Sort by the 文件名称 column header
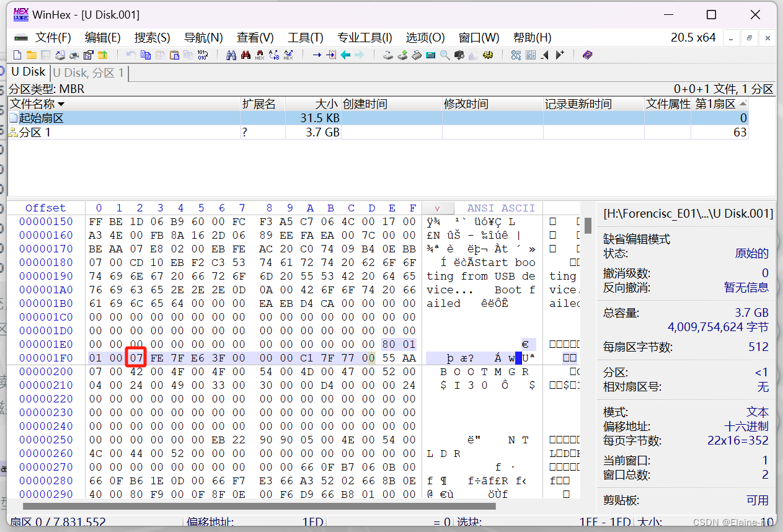Image resolution: width=783 pixels, height=532 pixels. click(124, 104)
